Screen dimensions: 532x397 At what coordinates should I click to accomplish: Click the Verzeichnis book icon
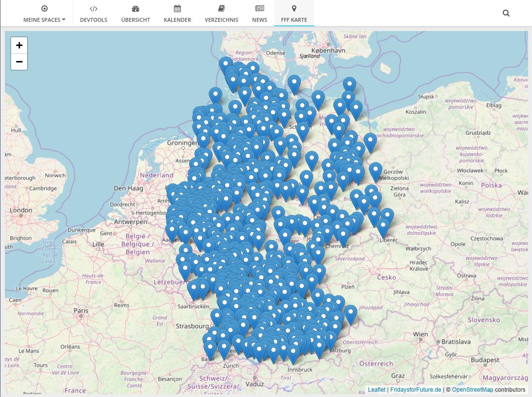point(221,9)
